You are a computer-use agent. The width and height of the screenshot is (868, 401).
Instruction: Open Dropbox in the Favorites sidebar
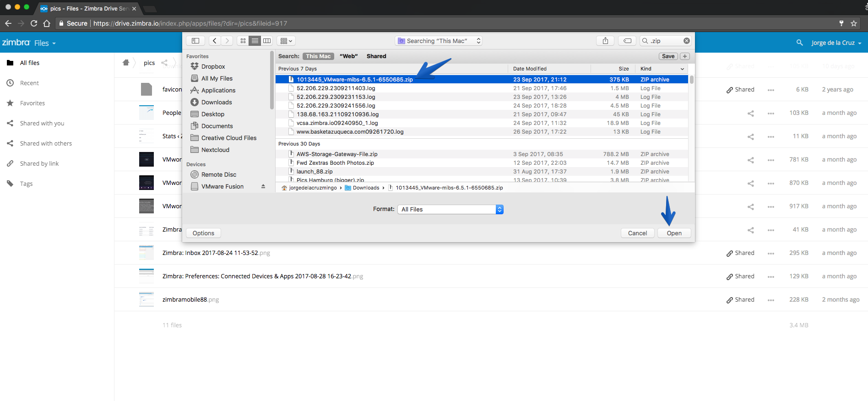click(213, 66)
